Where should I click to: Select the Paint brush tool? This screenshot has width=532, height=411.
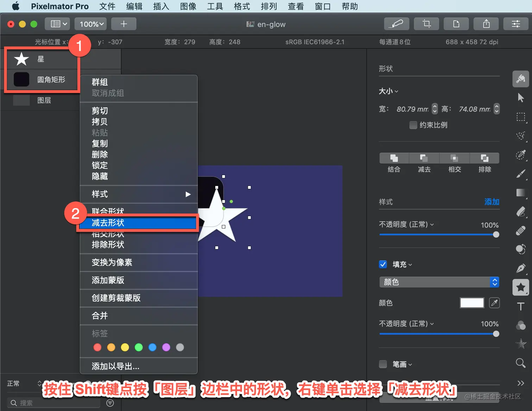click(x=521, y=174)
